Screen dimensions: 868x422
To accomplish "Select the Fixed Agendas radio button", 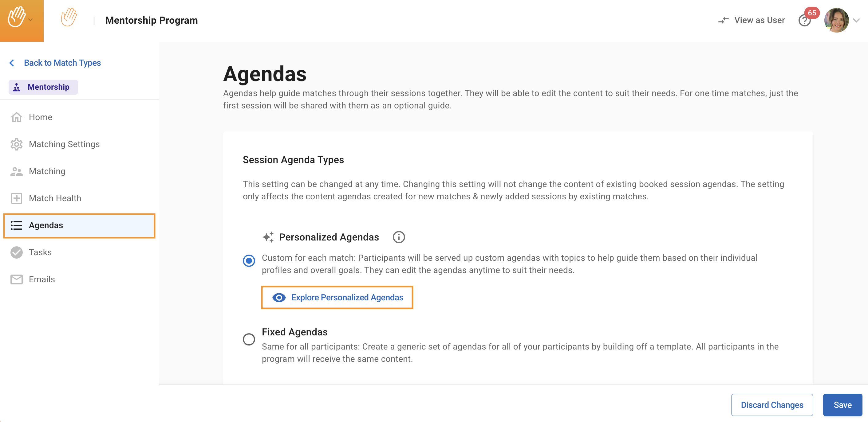I will click(x=249, y=339).
